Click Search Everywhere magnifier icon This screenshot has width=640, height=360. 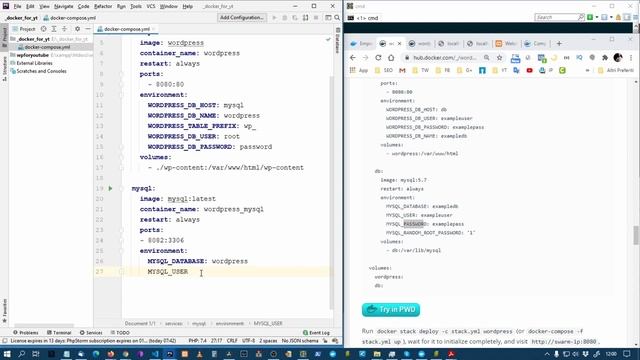click(x=337, y=18)
